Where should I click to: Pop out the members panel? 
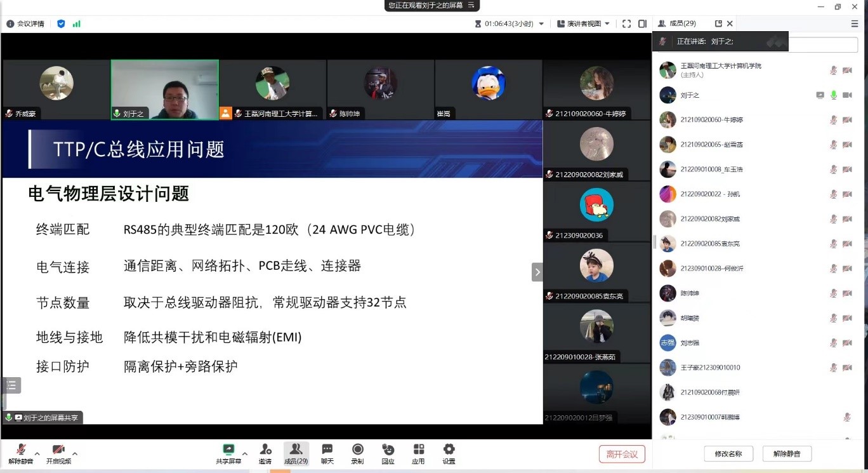pos(718,23)
